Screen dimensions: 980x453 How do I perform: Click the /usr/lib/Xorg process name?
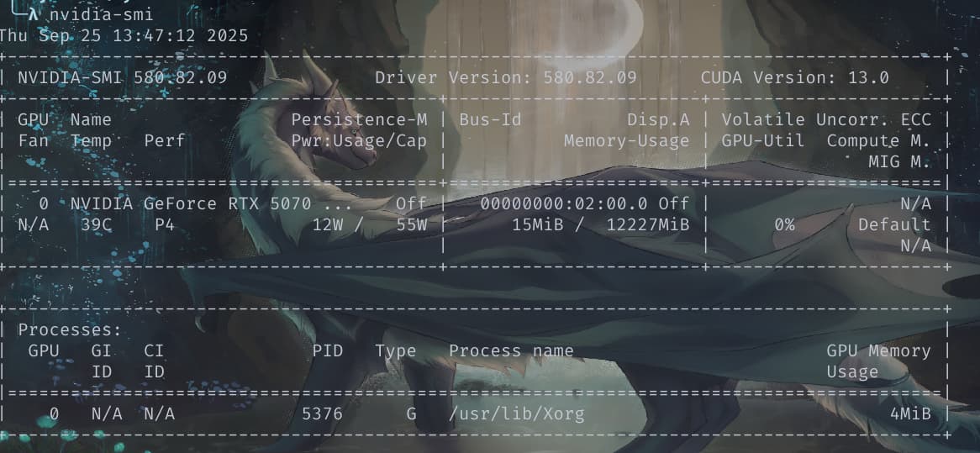516,413
